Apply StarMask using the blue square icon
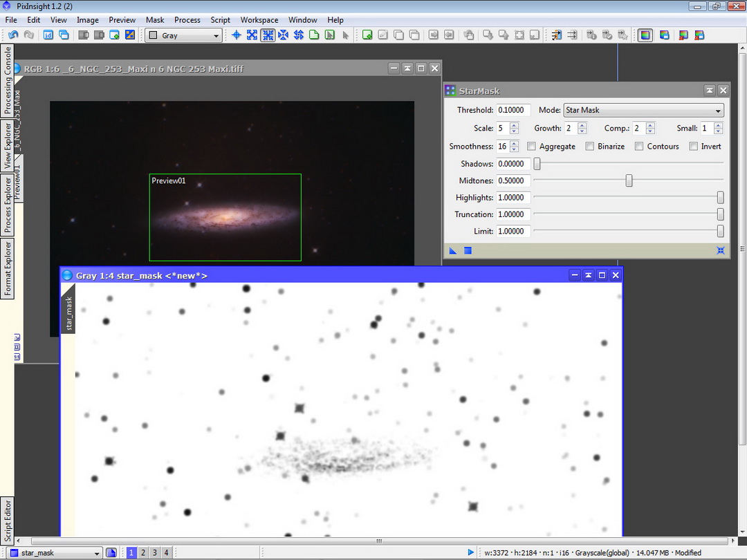Viewport: 747px width, 560px height. pos(468,250)
